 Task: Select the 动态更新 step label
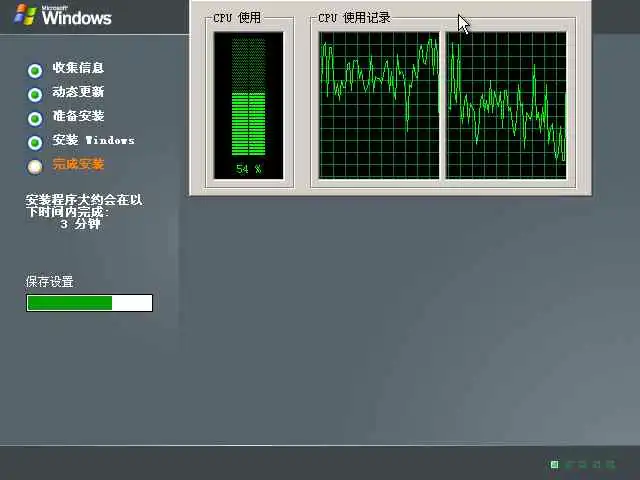(x=78, y=92)
